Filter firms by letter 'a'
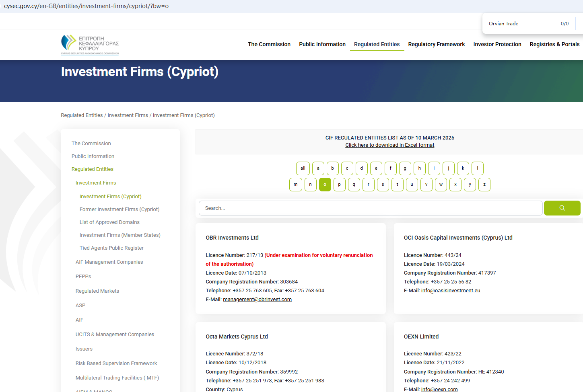Image resolution: width=583 pixels, height=392 pixels. [318, 168]
